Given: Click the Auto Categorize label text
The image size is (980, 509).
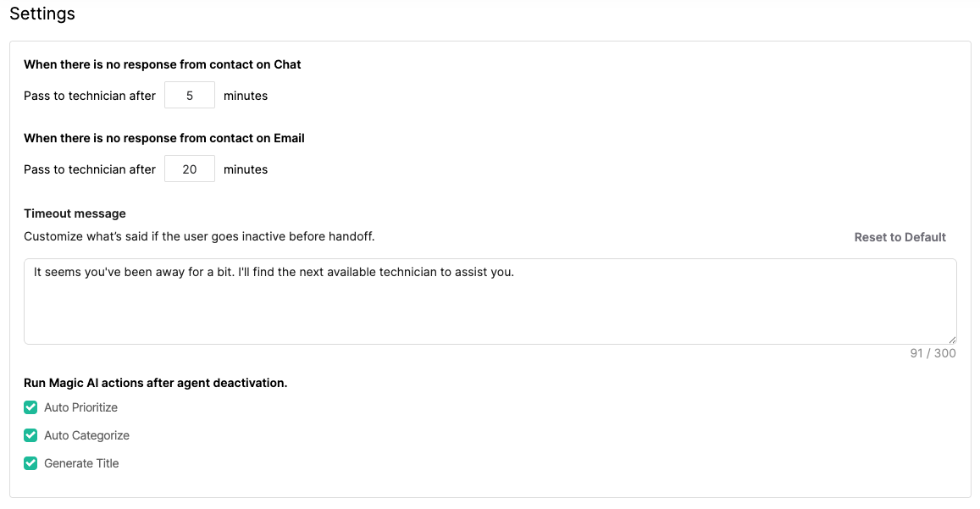Looking at the screenshot, I should click(86, 435).
